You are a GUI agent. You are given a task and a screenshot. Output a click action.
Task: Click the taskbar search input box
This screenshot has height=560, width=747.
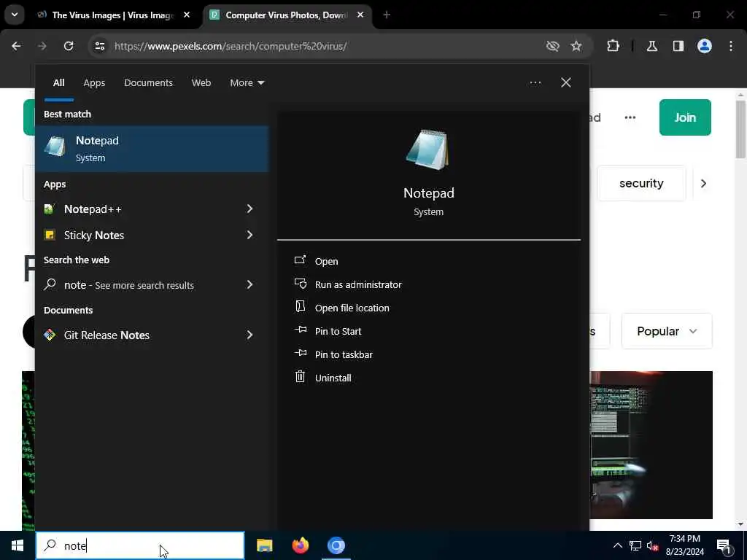(x=140, y=545)
